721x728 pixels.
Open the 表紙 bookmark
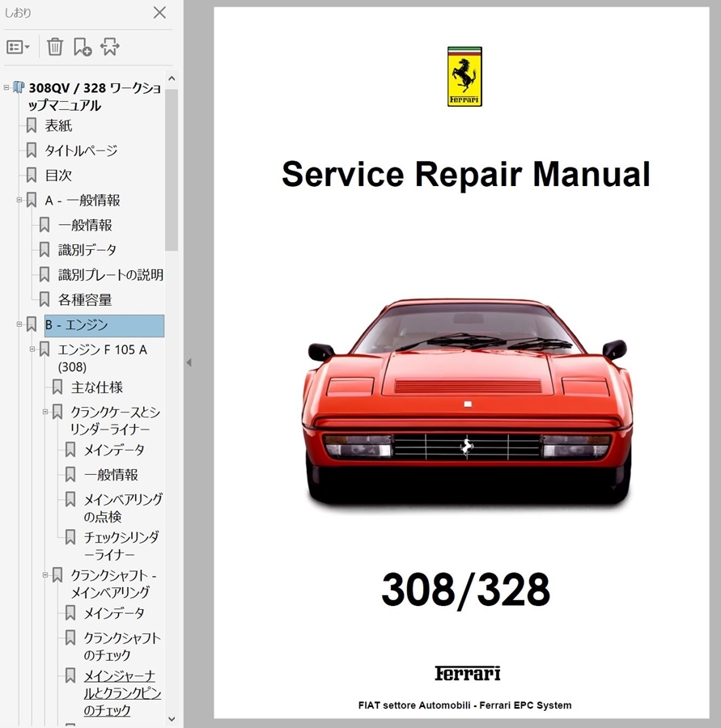coord(58,125)
